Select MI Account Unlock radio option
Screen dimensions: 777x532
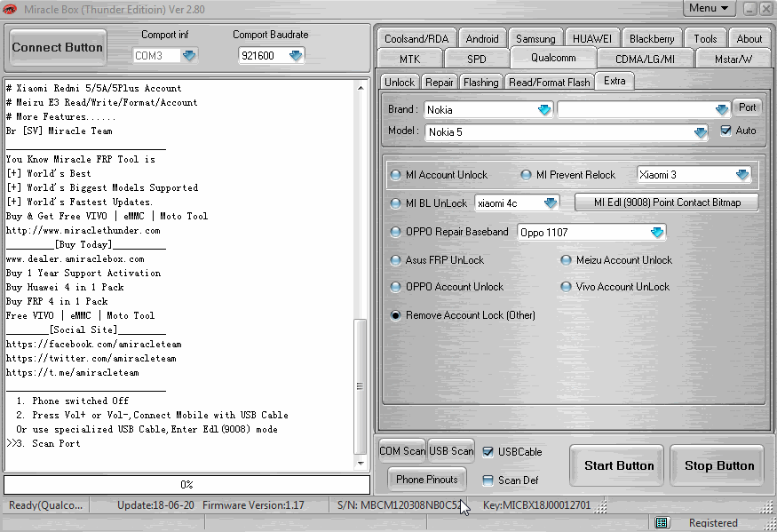pos(395,175)
